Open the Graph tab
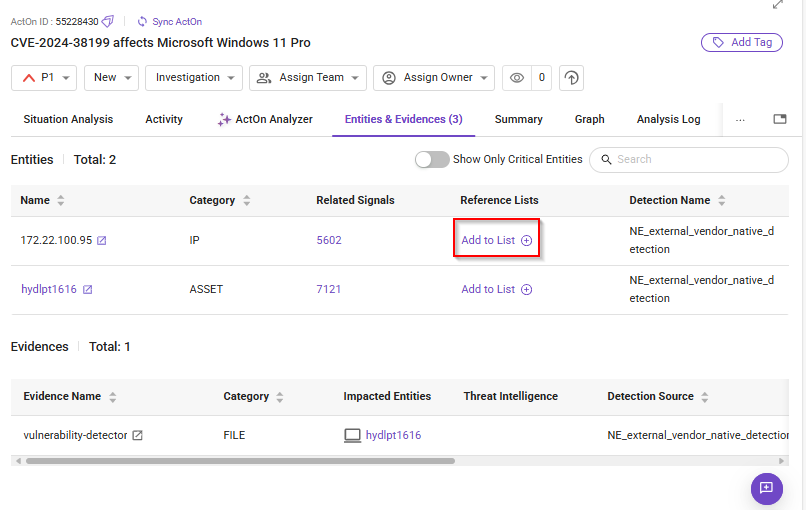 [589, 119]
